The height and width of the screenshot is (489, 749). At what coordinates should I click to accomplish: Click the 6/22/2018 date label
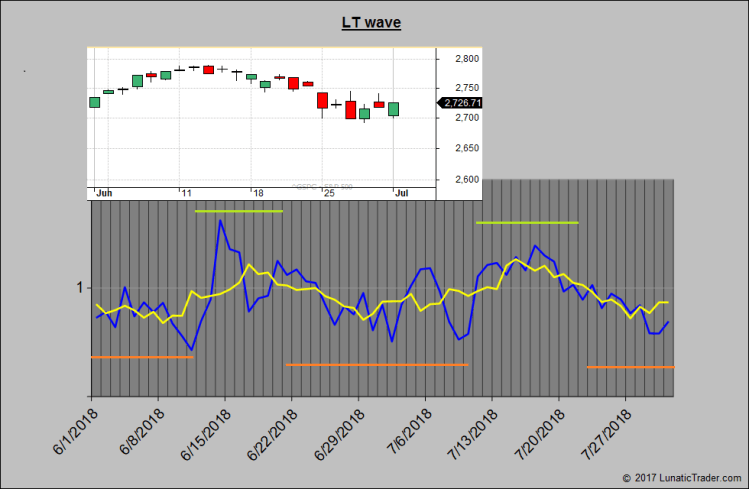[x=272, y=430]
